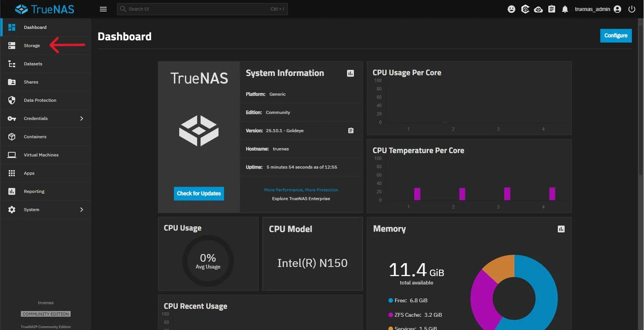This screenshot has height=330, width=644.
Task: Open the Datasets menu item
Action: click(x=46, y=64)
